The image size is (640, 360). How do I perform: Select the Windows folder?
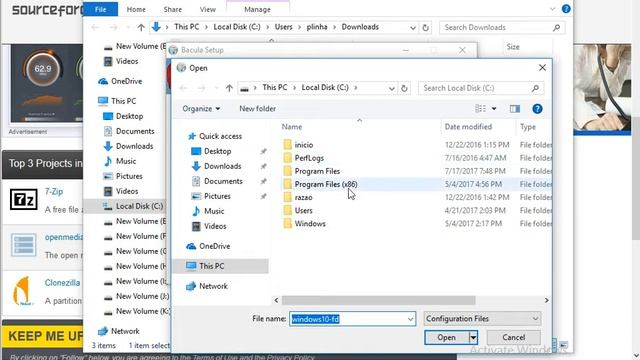click(310, 223)
